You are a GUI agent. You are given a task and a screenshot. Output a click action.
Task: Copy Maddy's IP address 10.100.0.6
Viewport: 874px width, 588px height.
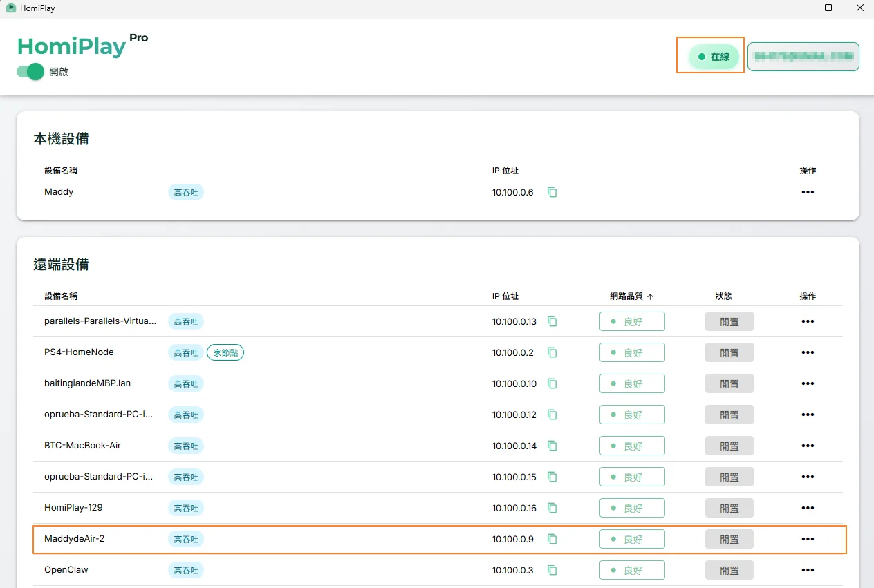tap(552, 192)
